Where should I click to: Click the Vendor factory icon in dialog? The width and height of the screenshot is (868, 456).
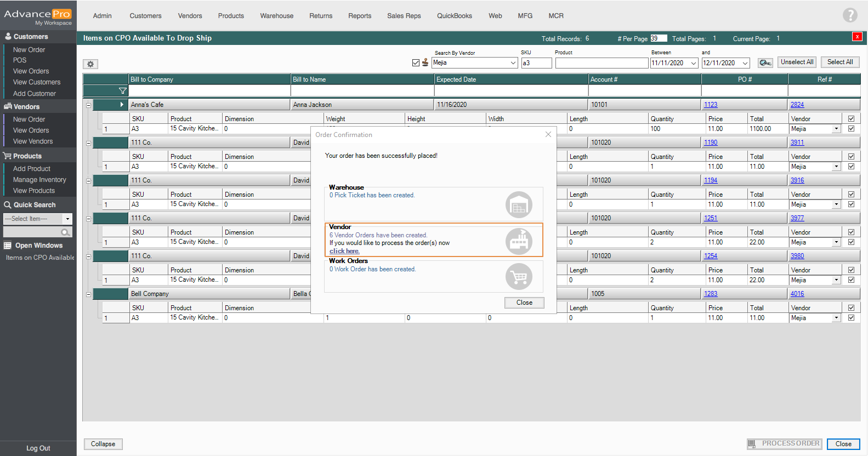point(518,241)
